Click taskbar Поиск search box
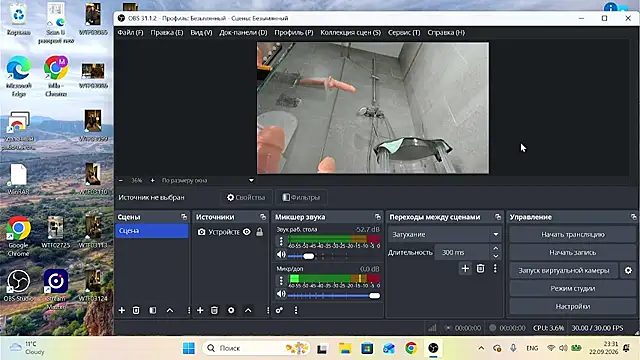The image size is (640, 360). point(256,348)
